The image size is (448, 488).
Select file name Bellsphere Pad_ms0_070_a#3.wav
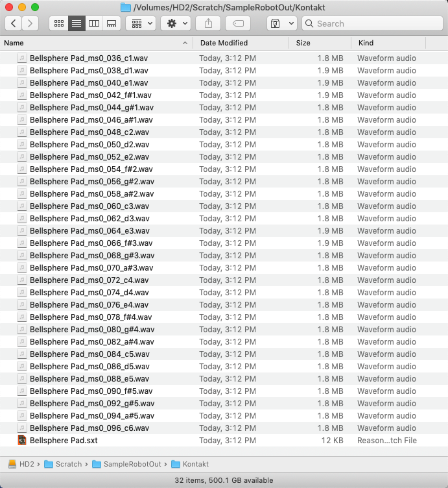tap(91, 268)
